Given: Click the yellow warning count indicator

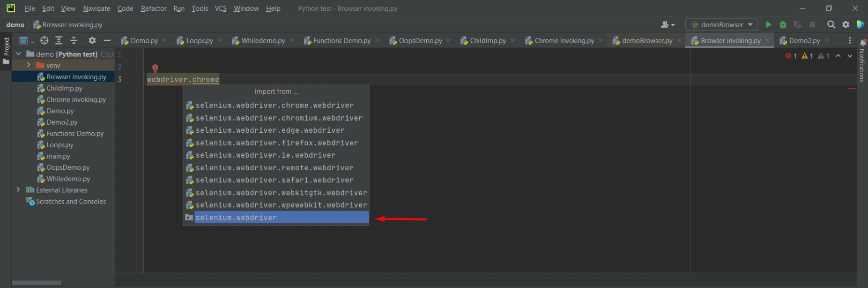Looking at the screenshot, I should (807, 56).
